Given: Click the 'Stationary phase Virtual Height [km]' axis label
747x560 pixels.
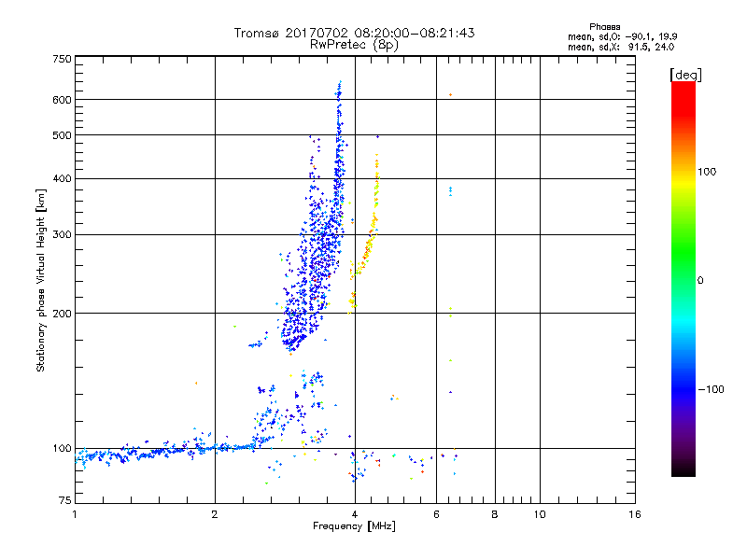Looking at the screenshot, I should click(x=40, y=280).
